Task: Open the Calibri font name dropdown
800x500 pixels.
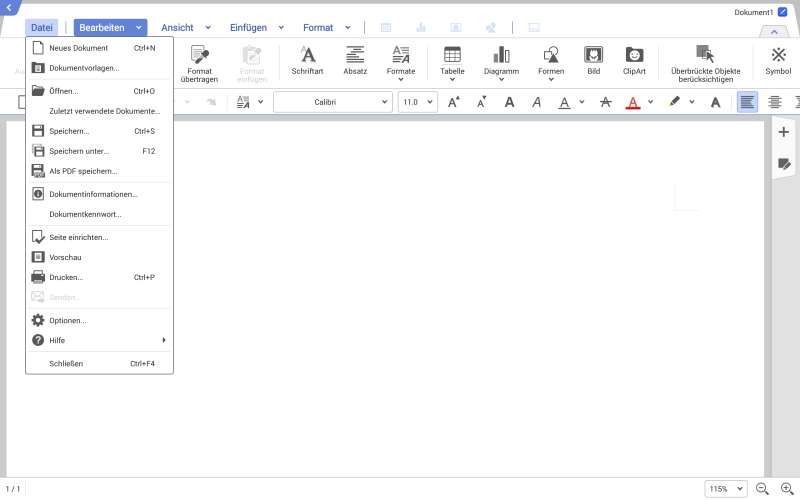Action: click(x=331, y=102)
